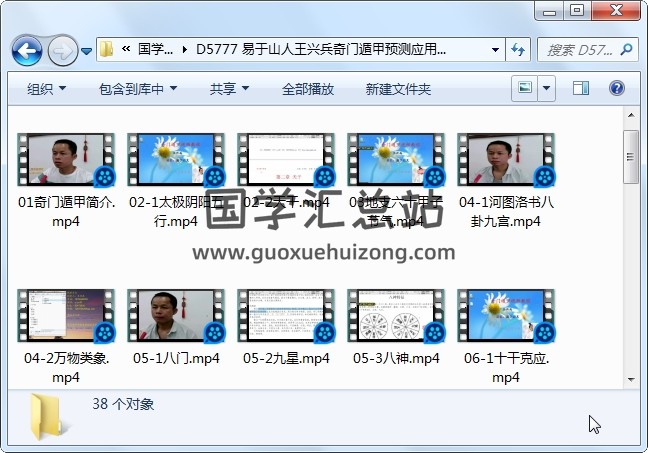Screen dimensions: 648x453
Task: Click the folder icon in address bar
Action: click(107, 49)
